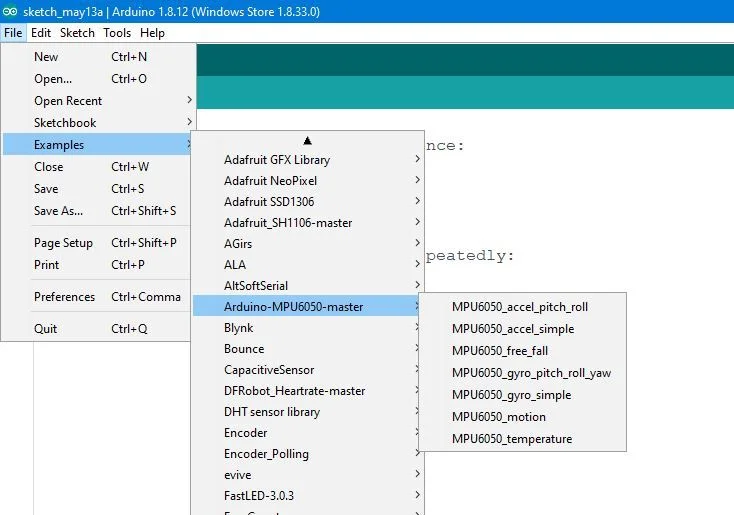734x515 pixels.
Task: Open MPU6050_gyro_pitch_roll_yaw example
Action: click(x=522, y=373)
